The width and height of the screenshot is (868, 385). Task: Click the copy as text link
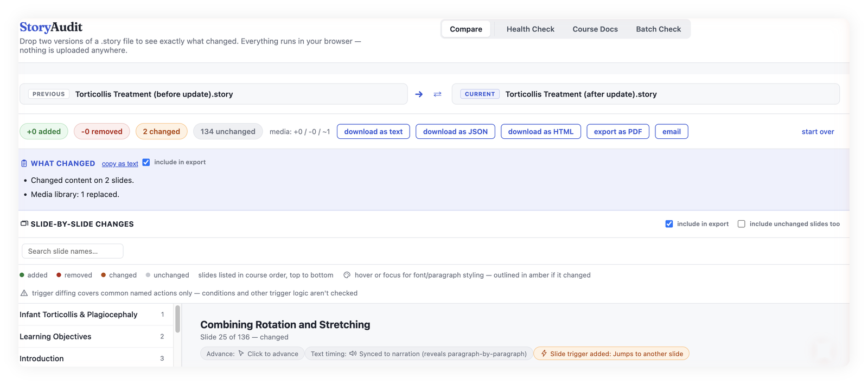tap(120, 164)
